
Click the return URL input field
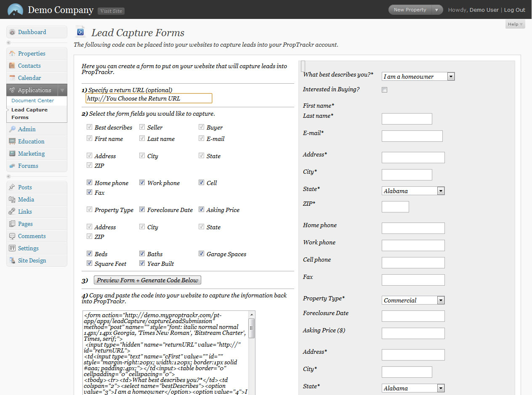click(x=149, y=98)
